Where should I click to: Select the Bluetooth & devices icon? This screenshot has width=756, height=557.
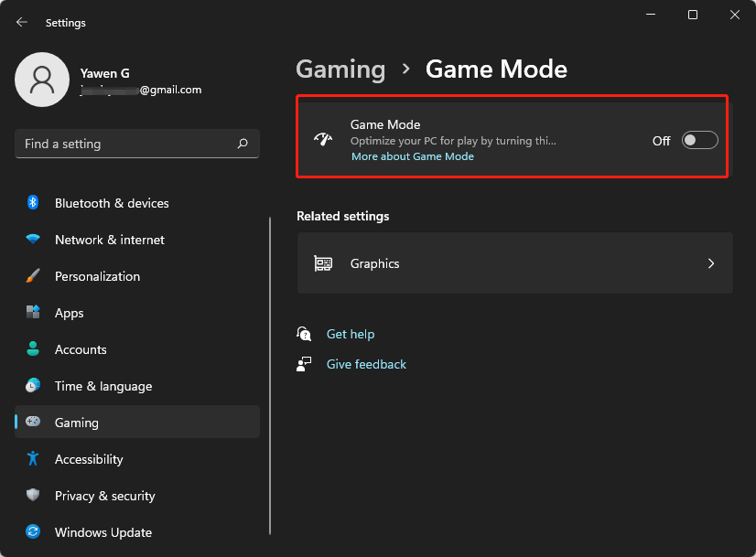click(34, 203)
